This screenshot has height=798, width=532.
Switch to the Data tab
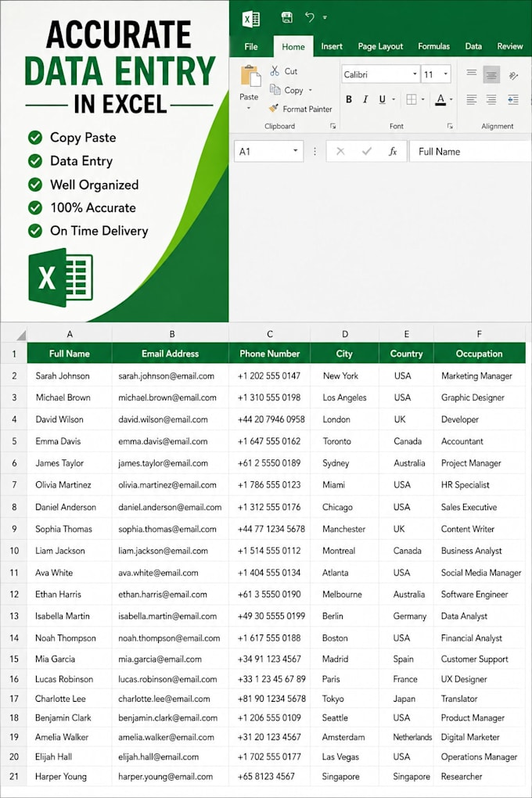(473, 46)
